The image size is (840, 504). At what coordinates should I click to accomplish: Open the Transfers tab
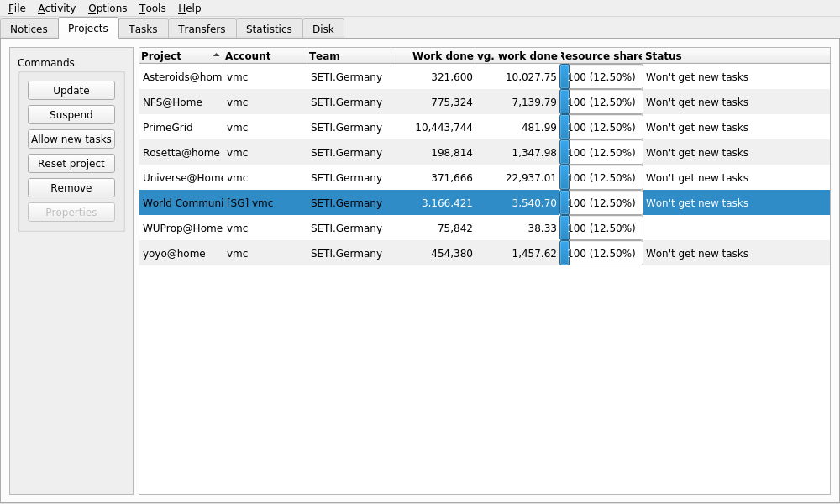(202, 29)
